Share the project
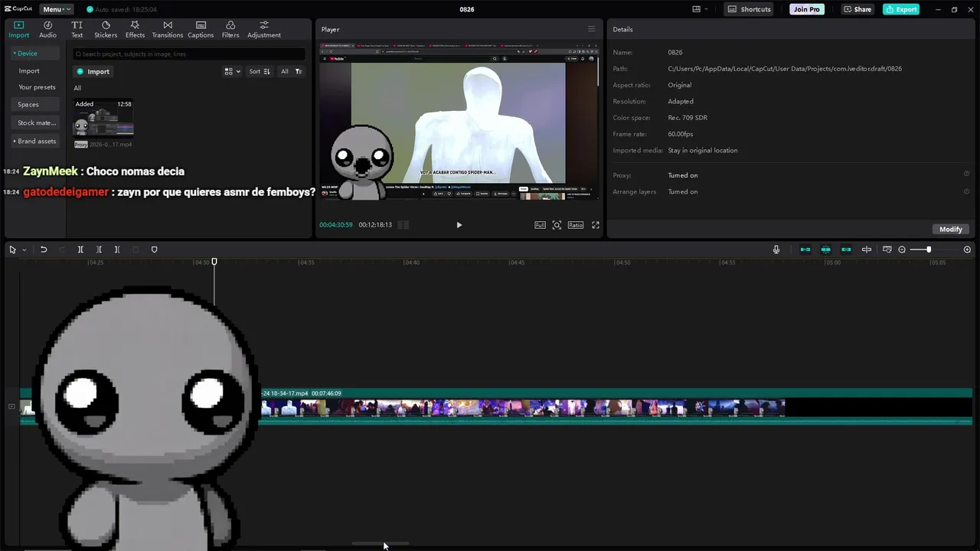 (x=857, y=9)
